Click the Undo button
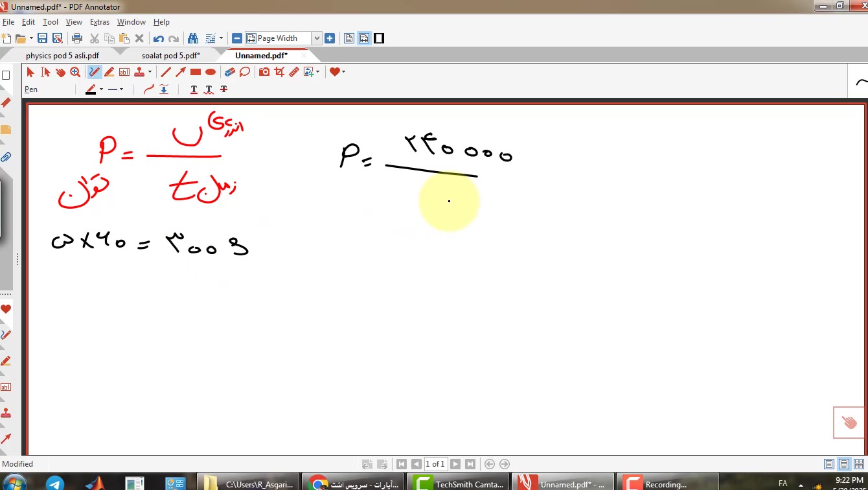 158,38
